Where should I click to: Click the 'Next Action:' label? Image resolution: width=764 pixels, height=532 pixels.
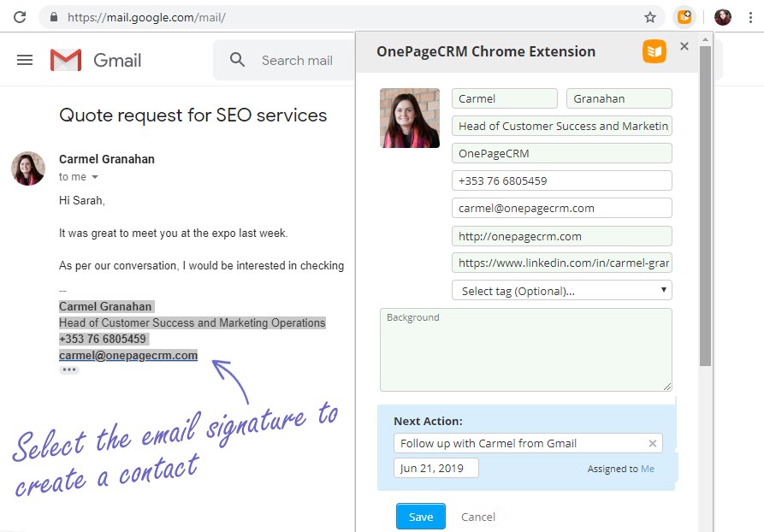pyautogui.click(x=428, y=421)
